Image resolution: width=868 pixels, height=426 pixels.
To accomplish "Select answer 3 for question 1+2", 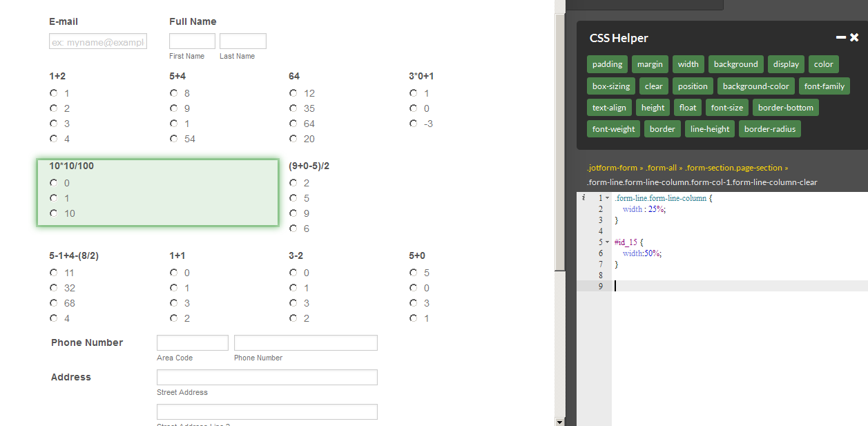I will point(54,124).
